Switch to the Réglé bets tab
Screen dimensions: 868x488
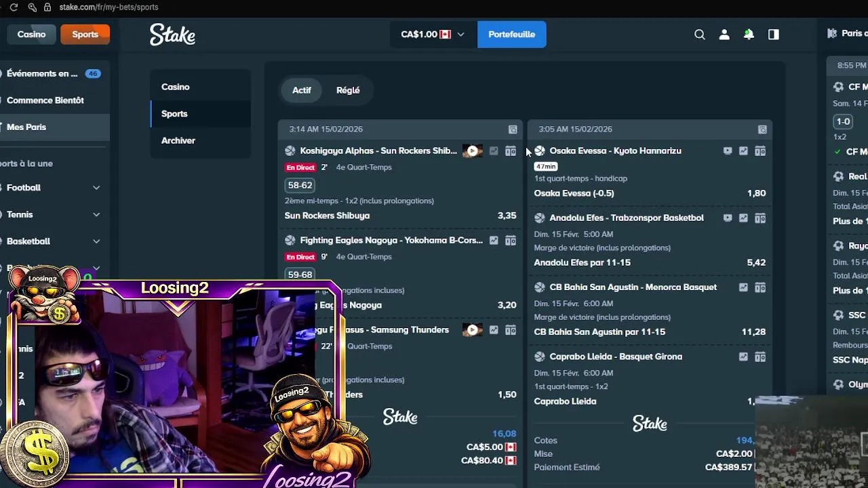tap(348, 90)
